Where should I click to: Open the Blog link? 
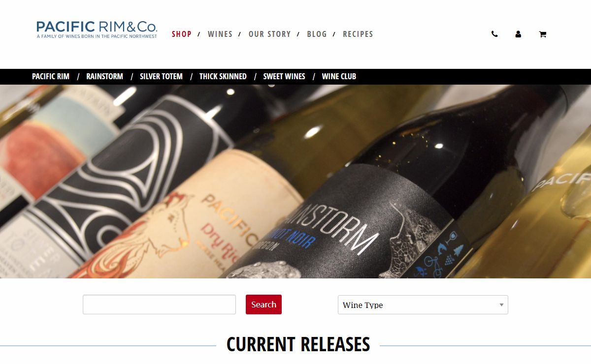[317, 34]
